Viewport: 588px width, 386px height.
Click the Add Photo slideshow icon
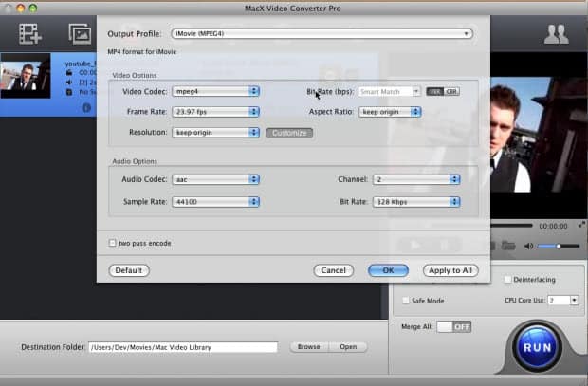(x=80, y=34)
